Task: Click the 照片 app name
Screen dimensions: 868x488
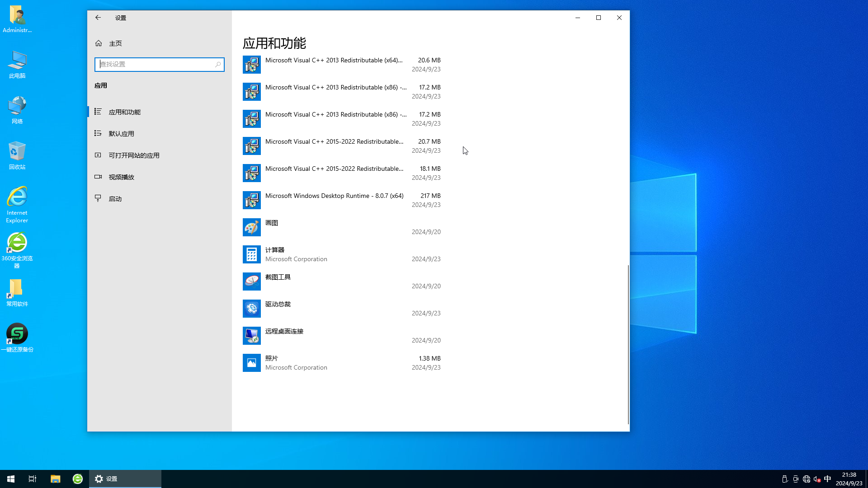Action: pyautogui.click(x=272, y=358)
